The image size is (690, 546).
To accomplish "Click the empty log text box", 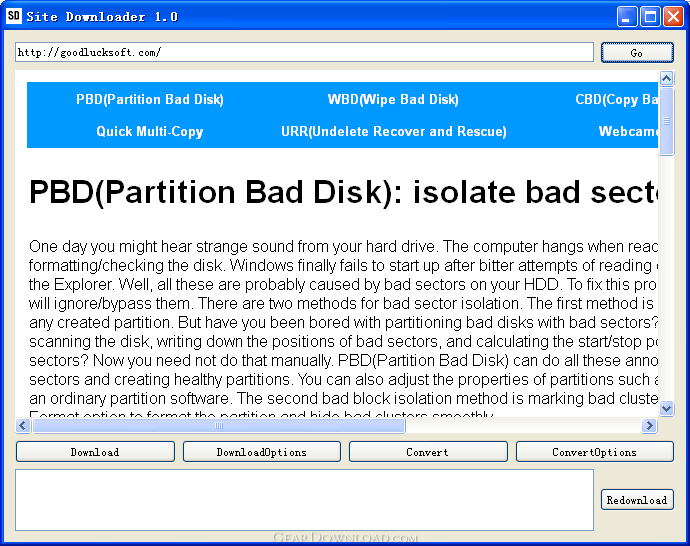I will click(x=305, y=500).
